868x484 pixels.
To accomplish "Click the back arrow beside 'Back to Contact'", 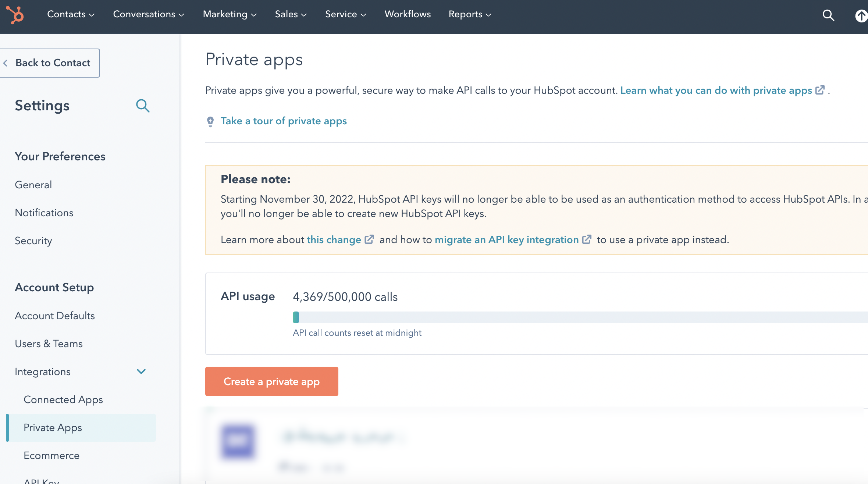I will point(6,63).
